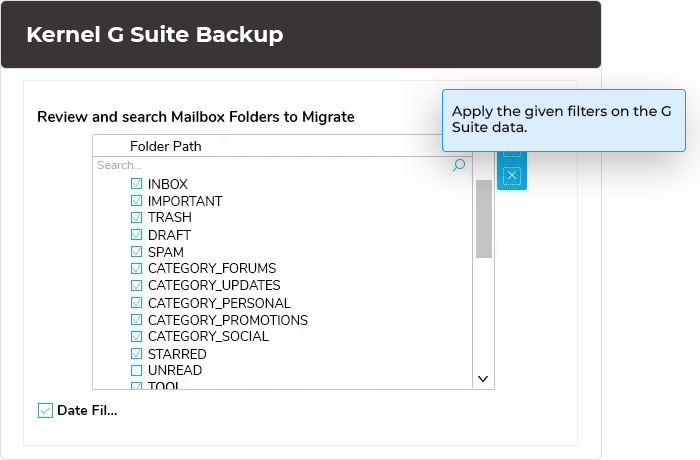The width and height of the screenshot is (700, 460).
Task: Toggle the CATEGORY_UPDATES checkbox
Action: (x=137, y=285)
